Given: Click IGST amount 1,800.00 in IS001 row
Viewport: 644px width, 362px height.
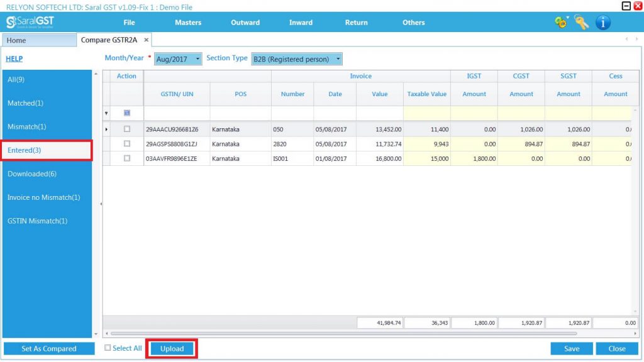Looking at the screenshot, I should (474, 158).
